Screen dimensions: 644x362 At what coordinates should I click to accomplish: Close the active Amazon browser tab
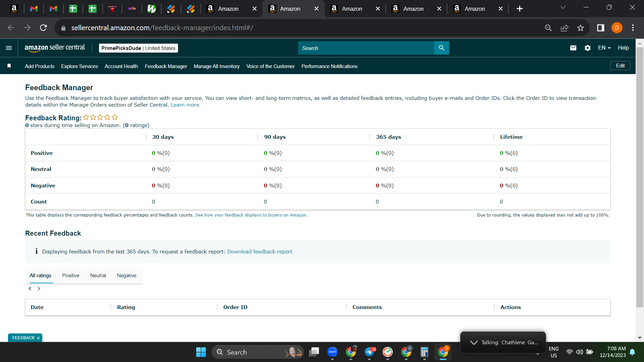pyautogui.click(x=316, y=9)
